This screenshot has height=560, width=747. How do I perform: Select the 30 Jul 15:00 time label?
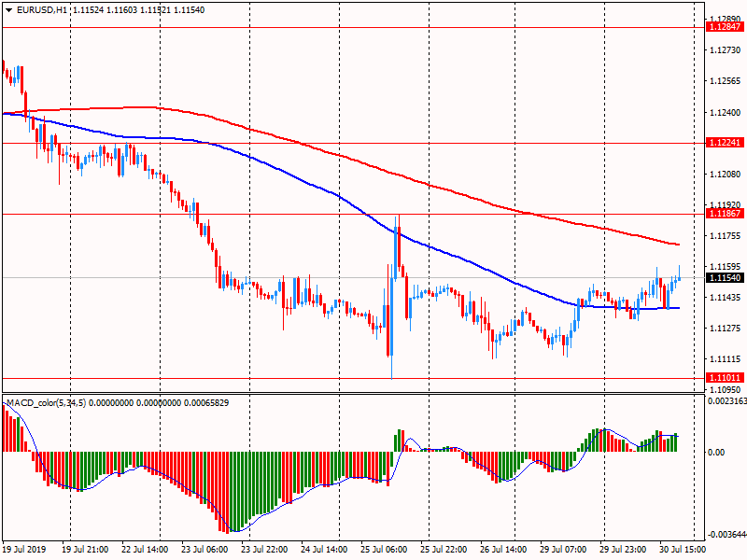point(683,549)
